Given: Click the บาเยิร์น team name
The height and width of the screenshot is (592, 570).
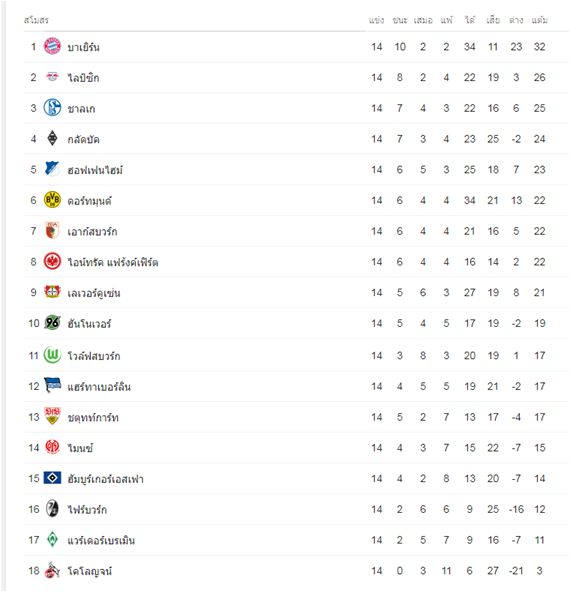Looking at the screenshot, I should pyautogui.click(x=83, y=47).
